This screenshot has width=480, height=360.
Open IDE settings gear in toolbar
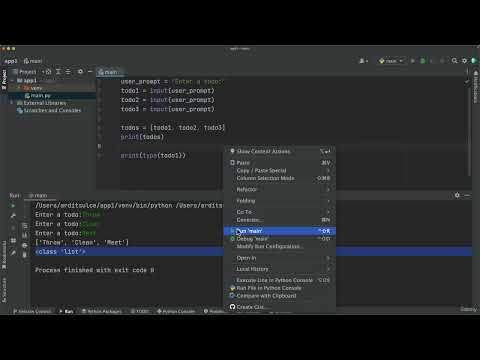click(464, 61)
